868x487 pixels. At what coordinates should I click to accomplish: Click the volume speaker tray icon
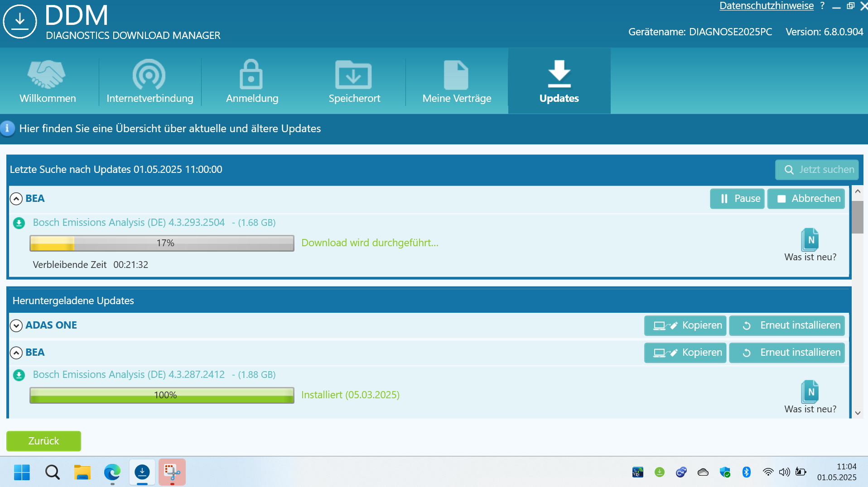[x=784, y=472]
